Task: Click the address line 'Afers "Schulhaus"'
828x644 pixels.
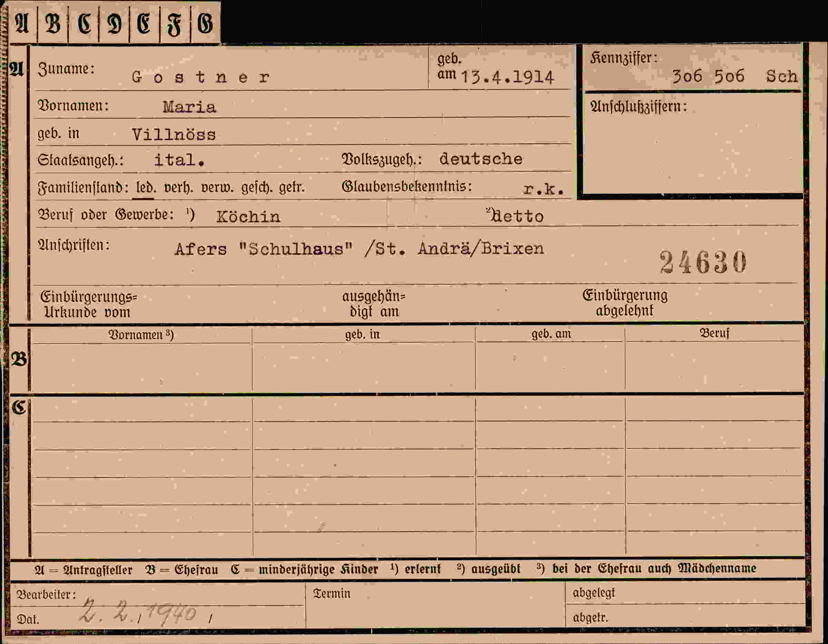Action: coord(264,249)
